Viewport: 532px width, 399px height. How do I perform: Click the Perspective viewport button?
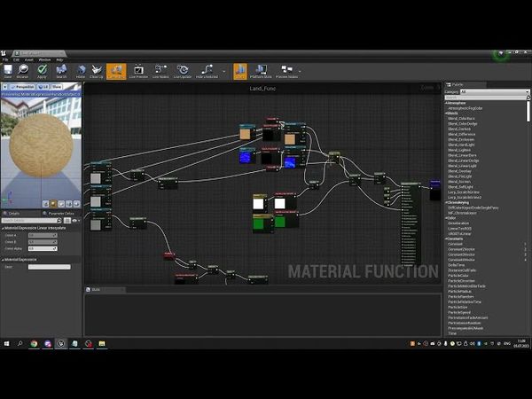point(22,87)
